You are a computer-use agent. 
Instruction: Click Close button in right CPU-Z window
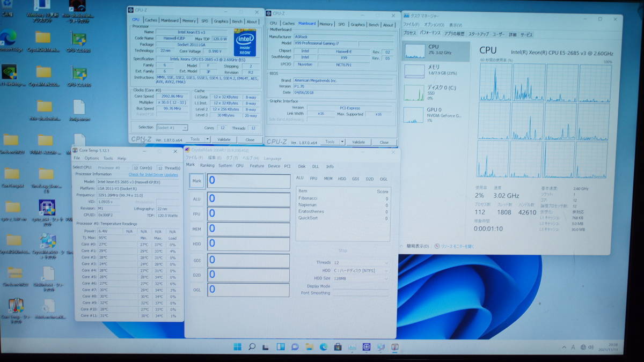point(384,142)
